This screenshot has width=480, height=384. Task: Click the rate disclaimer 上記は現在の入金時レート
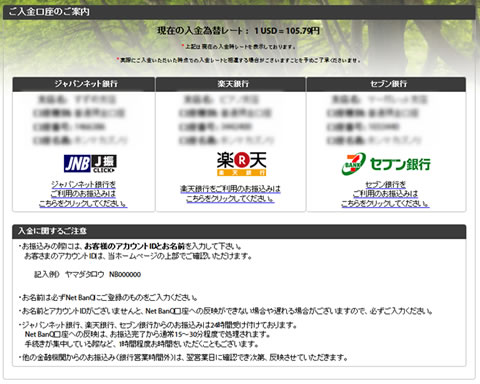[x=239, y=47]
